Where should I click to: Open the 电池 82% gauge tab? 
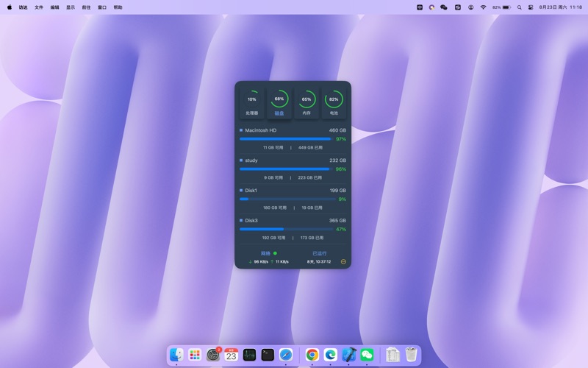pos(334,102)
